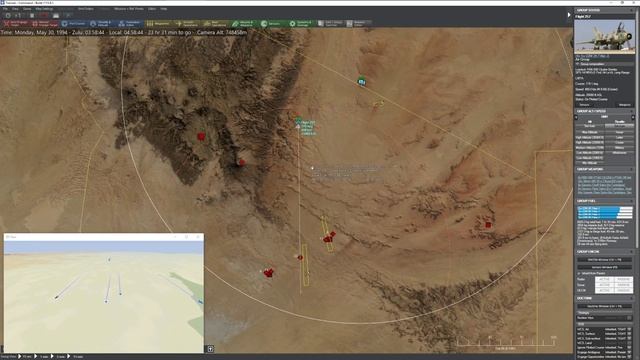Image resolution: width=640 pixels, height=360 pixels.
Task: Click the small button beside the 3D view corner
Action: (210, 349)
